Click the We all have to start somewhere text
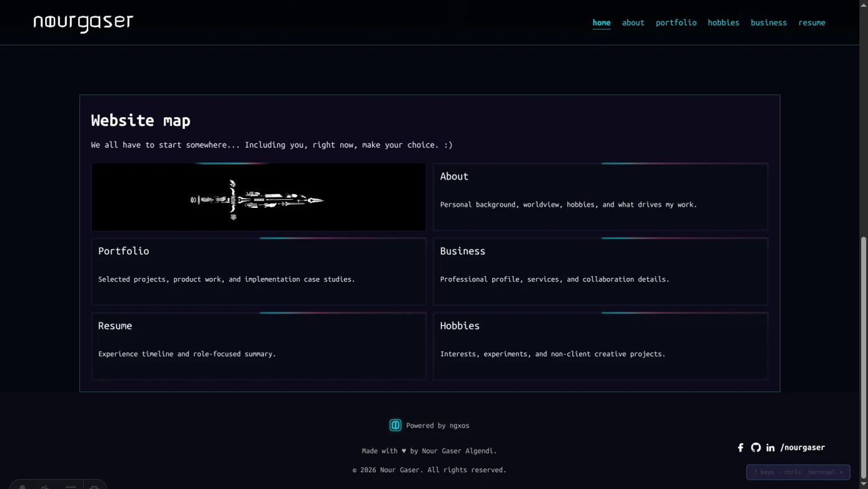The height and width of the screenshot is (489, 868). point(272,145)
